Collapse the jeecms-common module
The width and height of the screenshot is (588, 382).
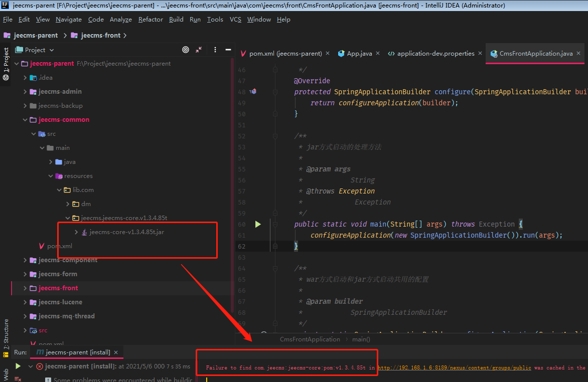(26, 120)
